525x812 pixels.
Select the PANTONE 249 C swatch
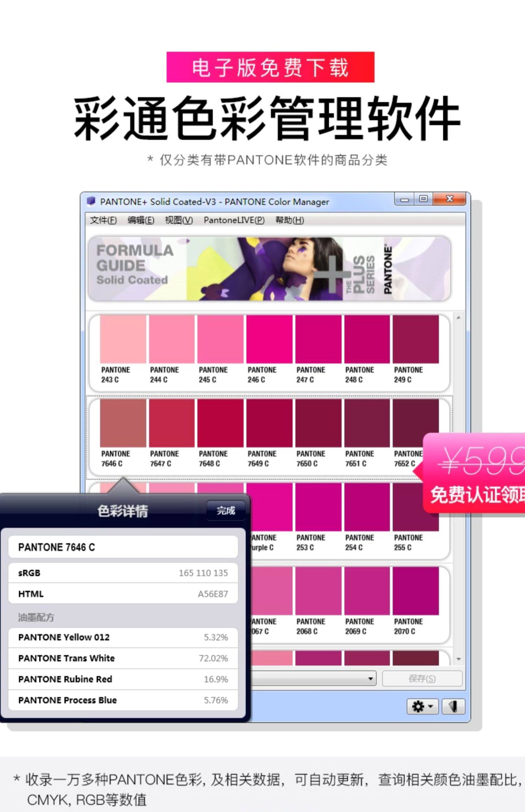coord(416,339)
